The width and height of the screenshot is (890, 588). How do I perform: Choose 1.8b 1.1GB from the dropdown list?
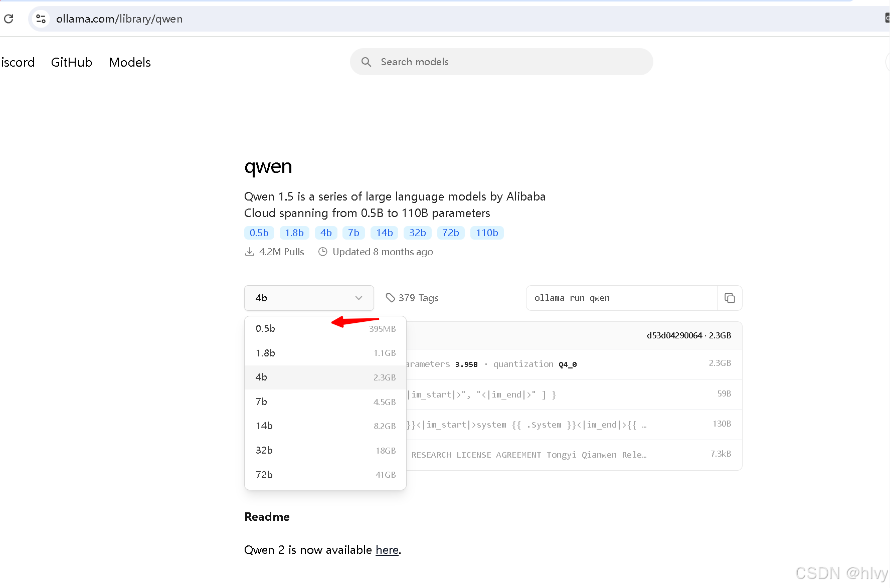(x=325, y=353)
